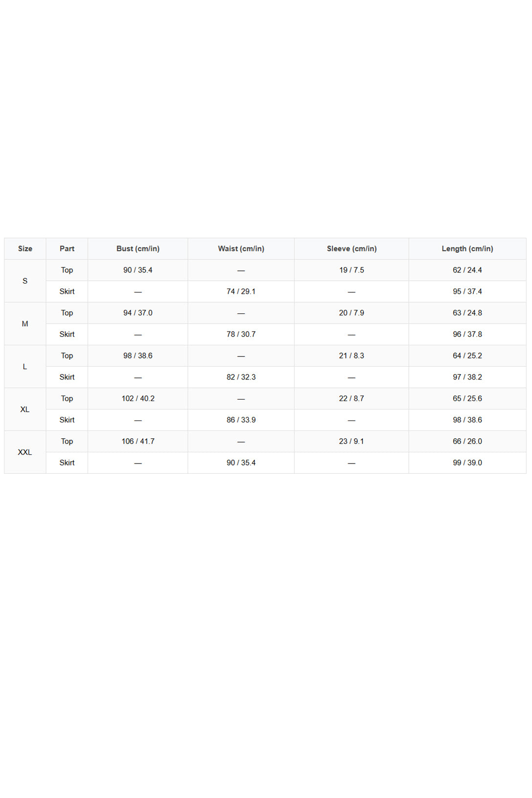Click the Part column header
532x798 pixels.
point(67,248)
